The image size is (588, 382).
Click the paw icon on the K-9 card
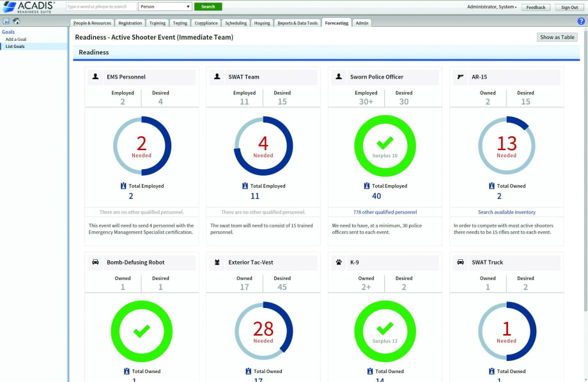click(339, 262)
